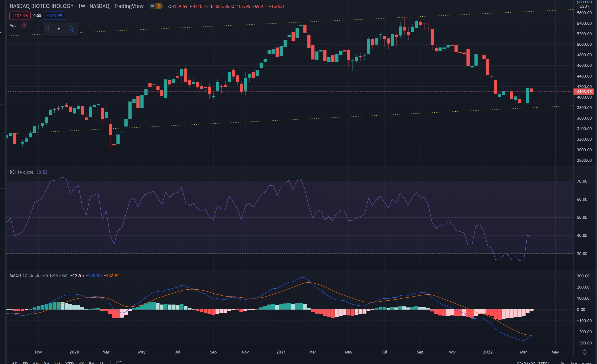Select the 6M date range
Viewport: 597px width, 364px height.
pos(57,363)
